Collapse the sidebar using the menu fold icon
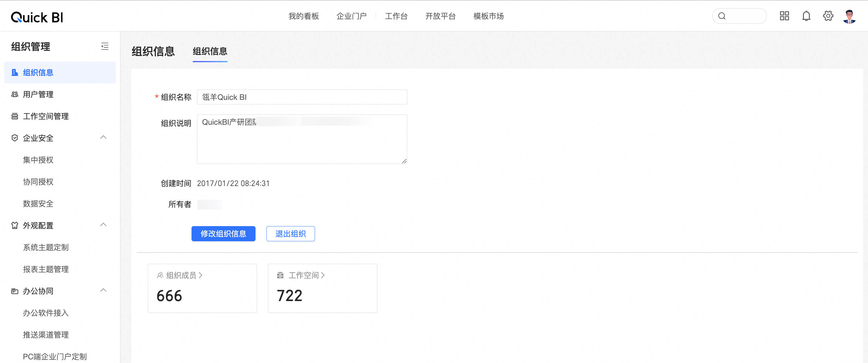Screen dimensions: 868x363 [x=105, y=46]
